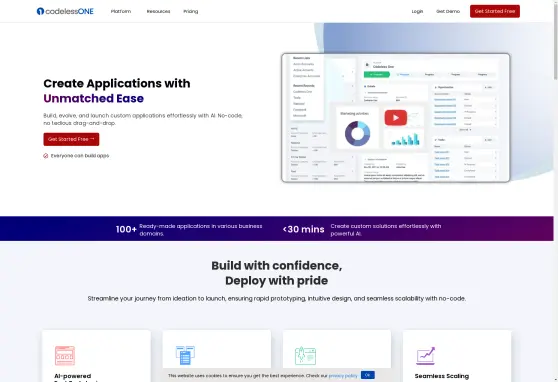Open the privacy policy link

343,376
